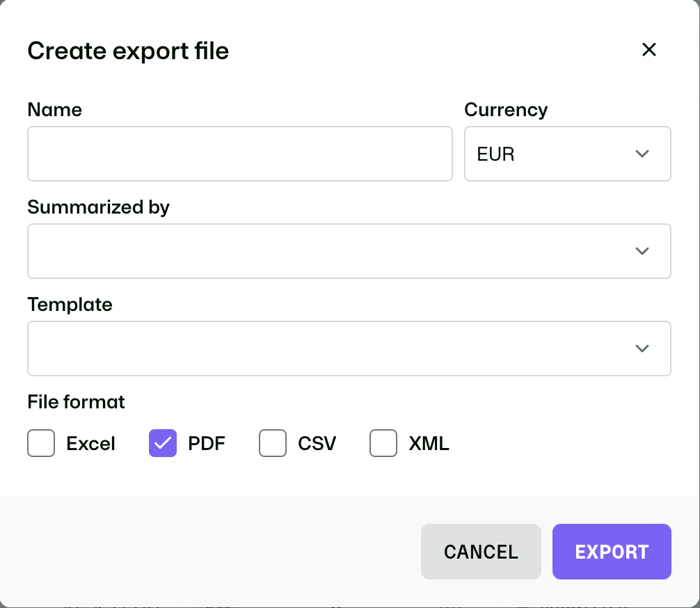The height and width of the screenshot is (608, 700).
Task: Click the chevron arrow in Template field
Action: pyautogui.click(x=642, y=349)
